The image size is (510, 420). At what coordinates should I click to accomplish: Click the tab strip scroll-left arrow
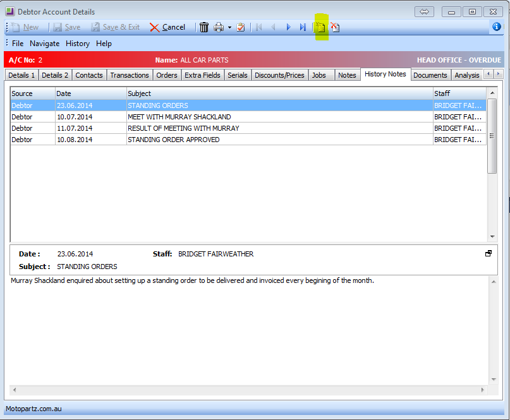489,74
